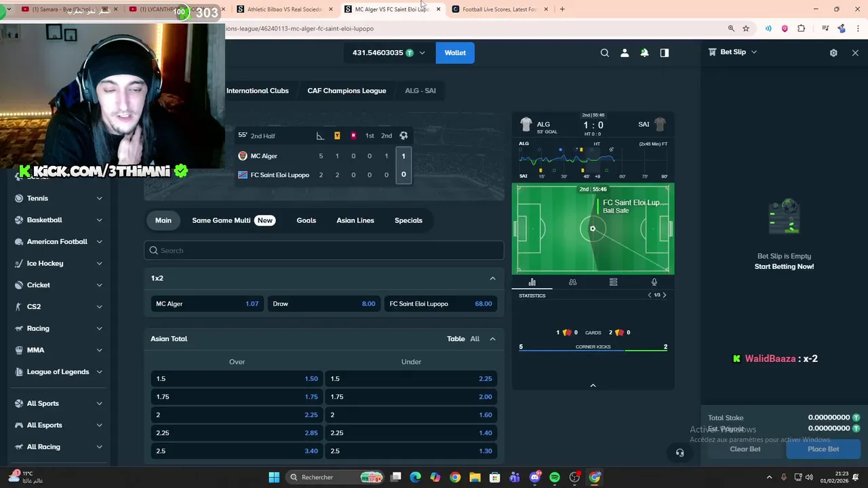Click the Windows Start button
Screen dimensions: 868x488
[x=274, y=477]
